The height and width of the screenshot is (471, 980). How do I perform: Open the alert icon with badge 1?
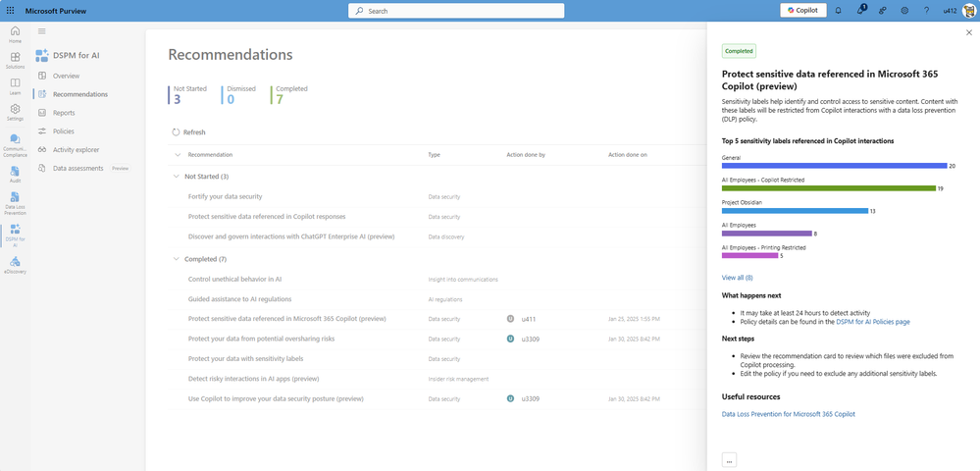861,11
